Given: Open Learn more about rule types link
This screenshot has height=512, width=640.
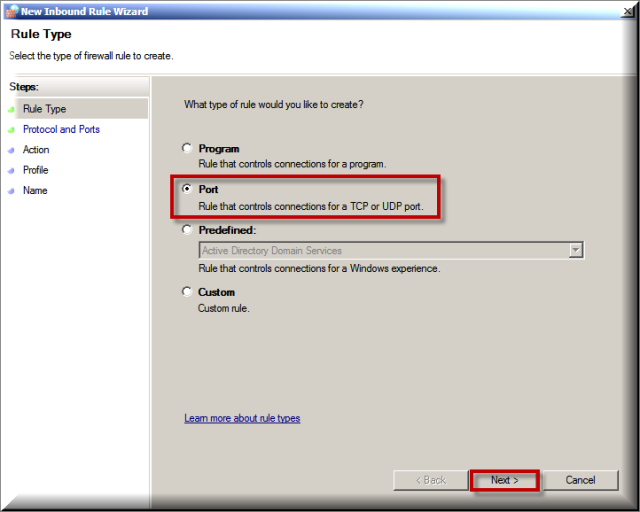Looking at the screenshot, I should coord(242,418).
